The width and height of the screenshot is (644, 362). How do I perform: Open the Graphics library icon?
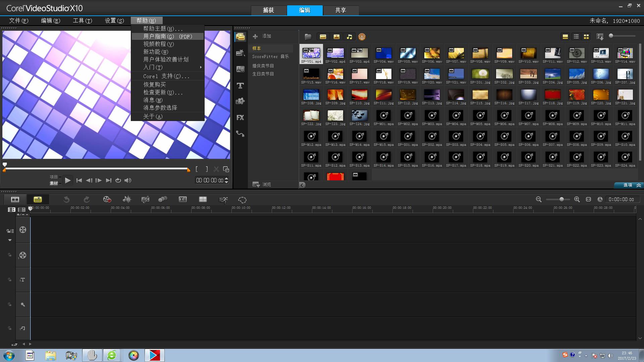[x=240, y=101]
